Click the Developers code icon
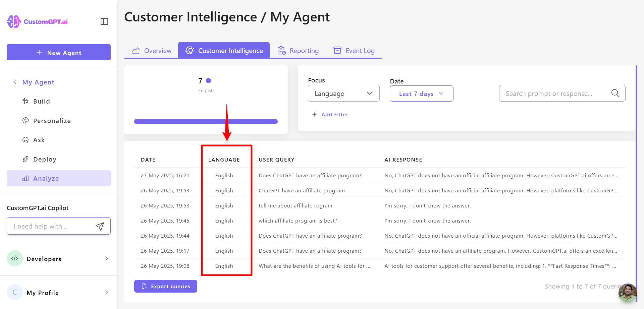The width and height of the screenshot is (644, 309). pos(15,258)
